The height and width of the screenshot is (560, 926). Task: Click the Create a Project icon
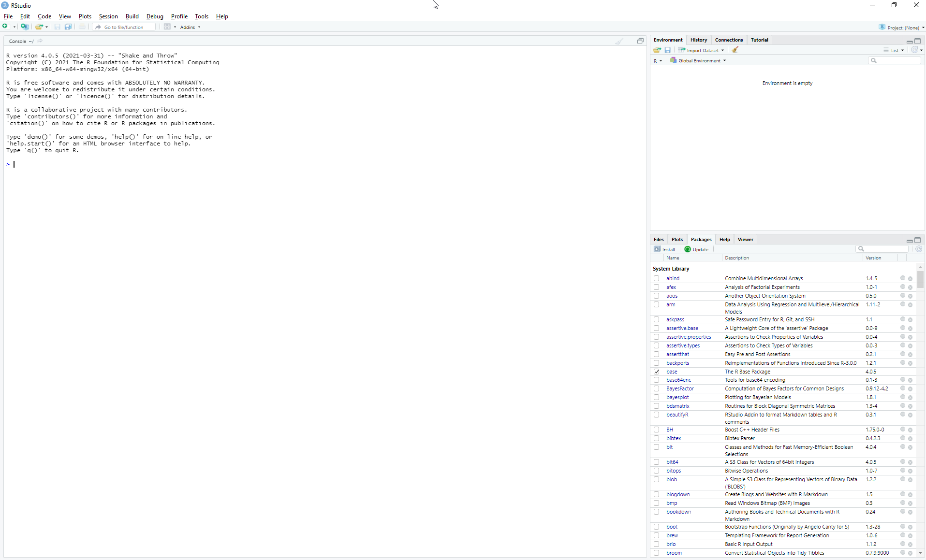25,27
